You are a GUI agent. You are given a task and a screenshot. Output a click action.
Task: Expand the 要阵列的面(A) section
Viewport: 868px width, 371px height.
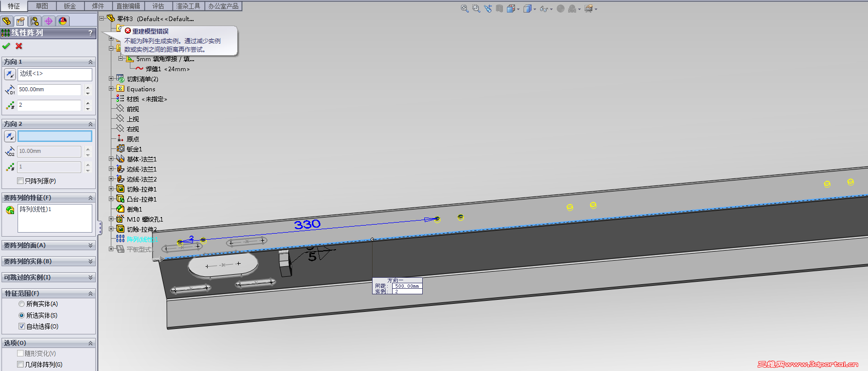click(91, 245)
